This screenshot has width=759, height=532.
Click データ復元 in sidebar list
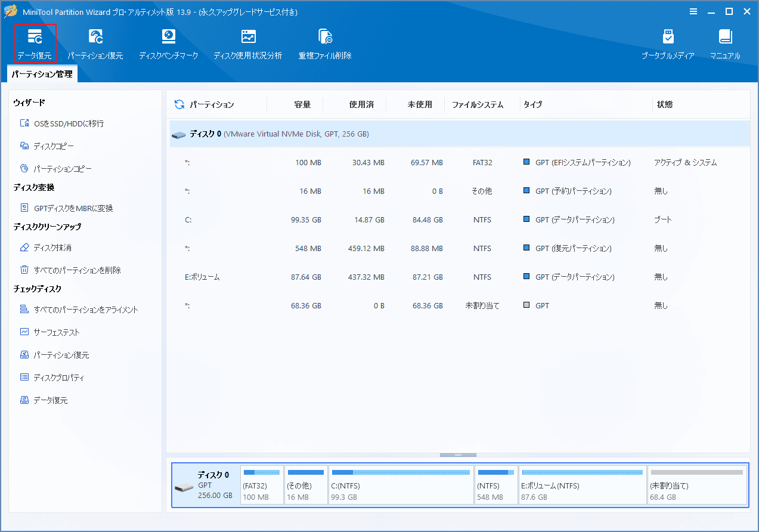click(44, 400)
